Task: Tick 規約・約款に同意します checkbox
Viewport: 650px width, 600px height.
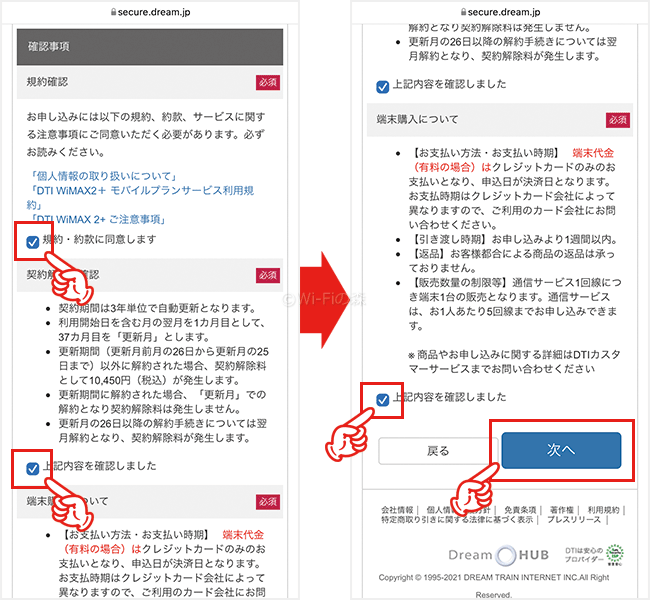Action: [32, 242]
